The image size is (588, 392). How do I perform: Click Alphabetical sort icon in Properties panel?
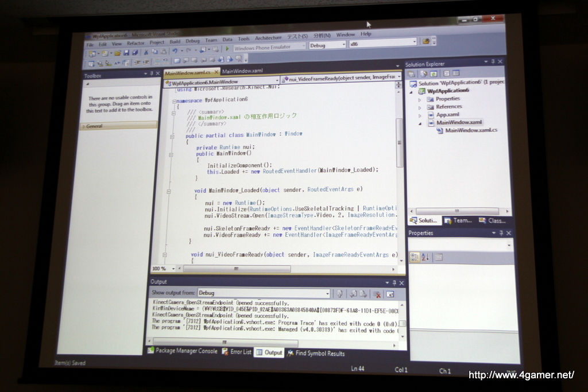point(425,257)
